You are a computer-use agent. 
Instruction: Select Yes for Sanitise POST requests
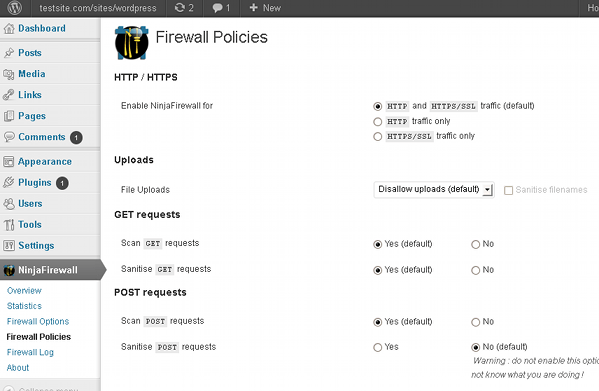pos(377,347)
